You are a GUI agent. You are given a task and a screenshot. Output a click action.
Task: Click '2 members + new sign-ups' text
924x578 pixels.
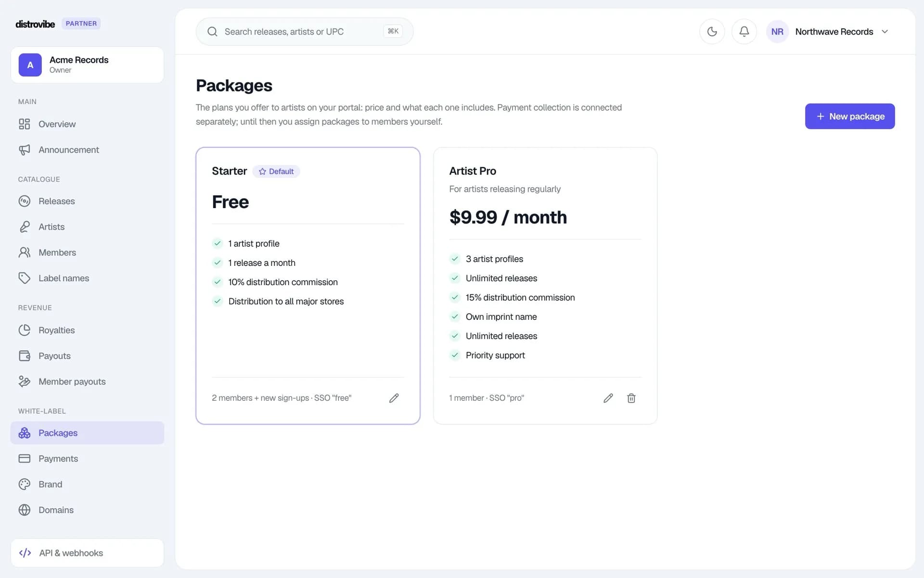point(260,398)
